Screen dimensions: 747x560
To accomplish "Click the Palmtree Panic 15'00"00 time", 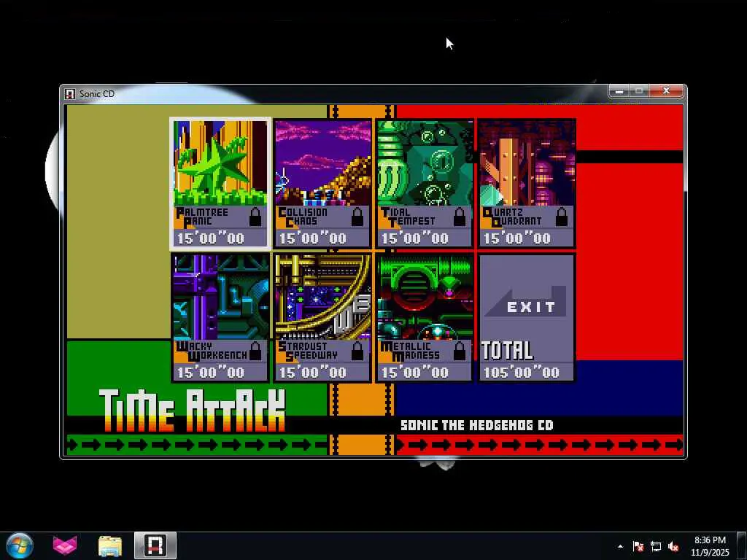I will coord(211,238).
